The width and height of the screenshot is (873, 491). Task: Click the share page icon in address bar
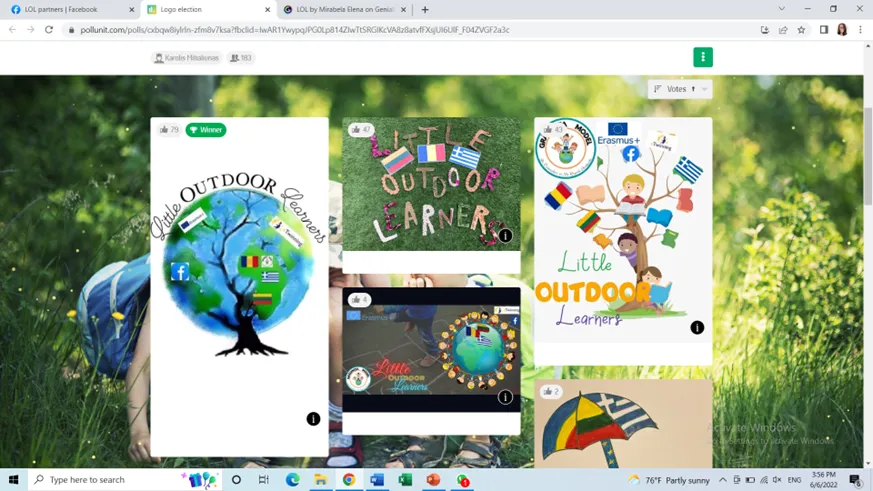pyautogui.click(x=783, y=30)
